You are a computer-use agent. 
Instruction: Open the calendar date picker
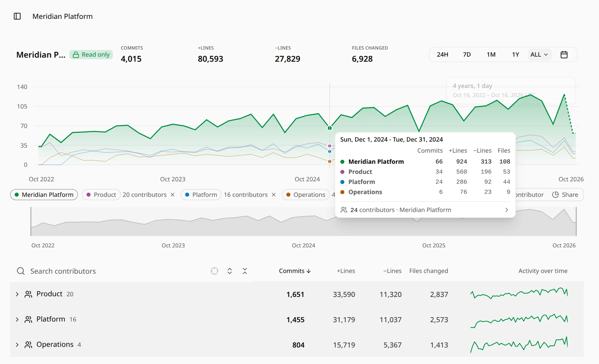tap(564, 55)
